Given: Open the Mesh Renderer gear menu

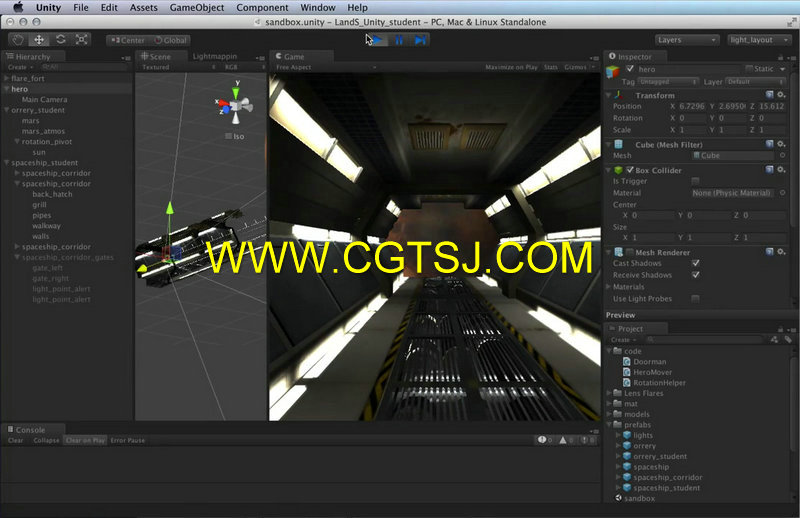Looking at the screenshot, I should pos(781,251).
